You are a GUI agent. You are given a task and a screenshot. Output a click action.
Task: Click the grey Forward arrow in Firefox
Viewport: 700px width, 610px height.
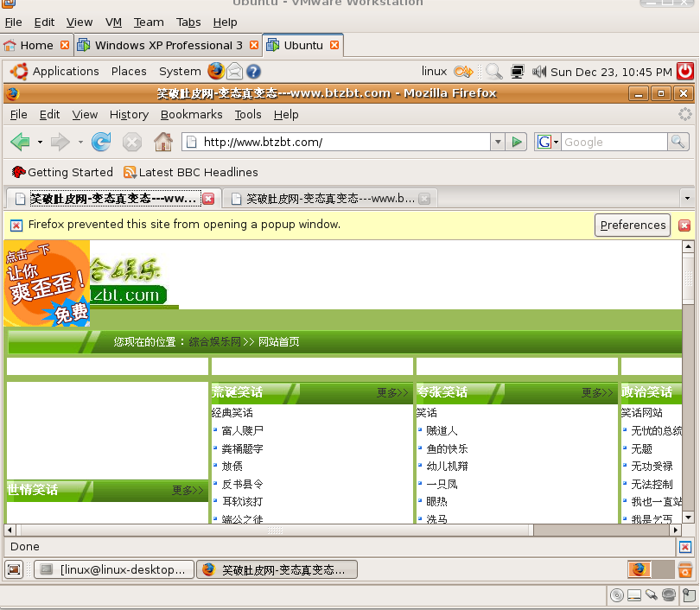pyautogui.click(x=60, y=143)
